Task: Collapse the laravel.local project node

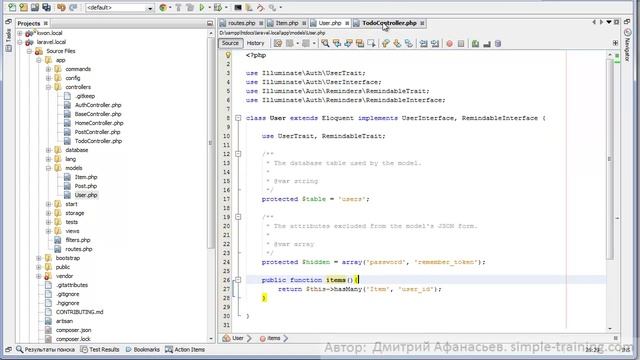Action: pos(20,42)
